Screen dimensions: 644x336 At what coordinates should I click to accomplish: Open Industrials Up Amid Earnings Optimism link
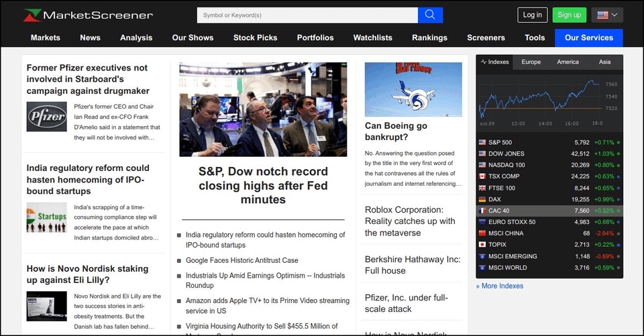click(x=266, y=280)
